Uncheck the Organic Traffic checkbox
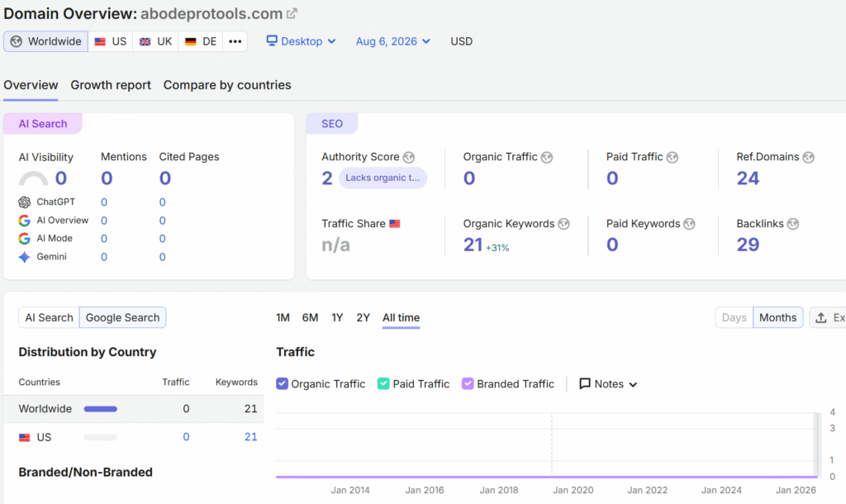This screenshot has width=846, height=504. click(282, 383)
